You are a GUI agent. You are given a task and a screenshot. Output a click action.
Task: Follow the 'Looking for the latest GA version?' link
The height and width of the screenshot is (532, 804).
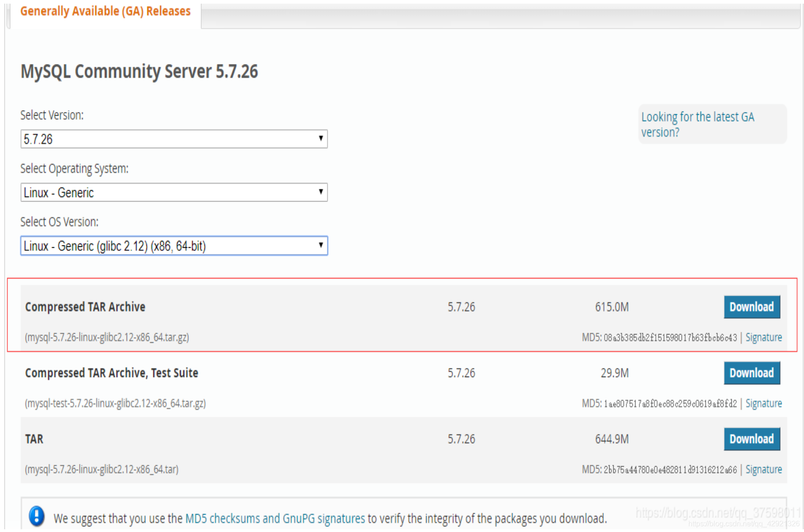tap(697, 124)
